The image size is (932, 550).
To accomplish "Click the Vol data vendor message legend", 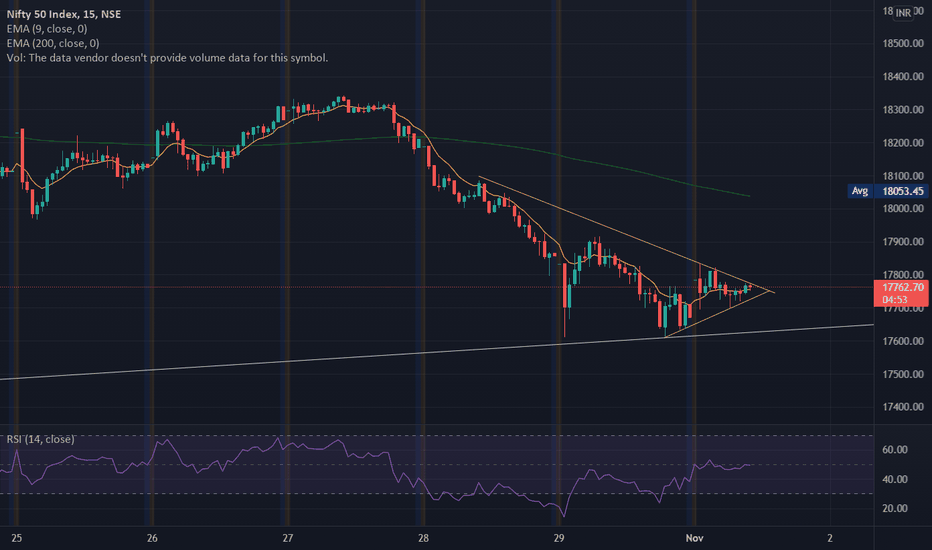I will [167, 58].
